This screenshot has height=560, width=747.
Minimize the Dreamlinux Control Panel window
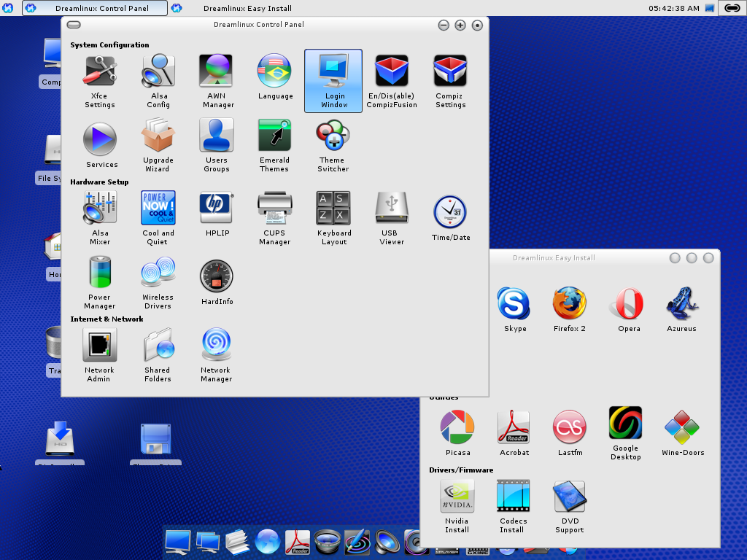click(x=444, y=26)
